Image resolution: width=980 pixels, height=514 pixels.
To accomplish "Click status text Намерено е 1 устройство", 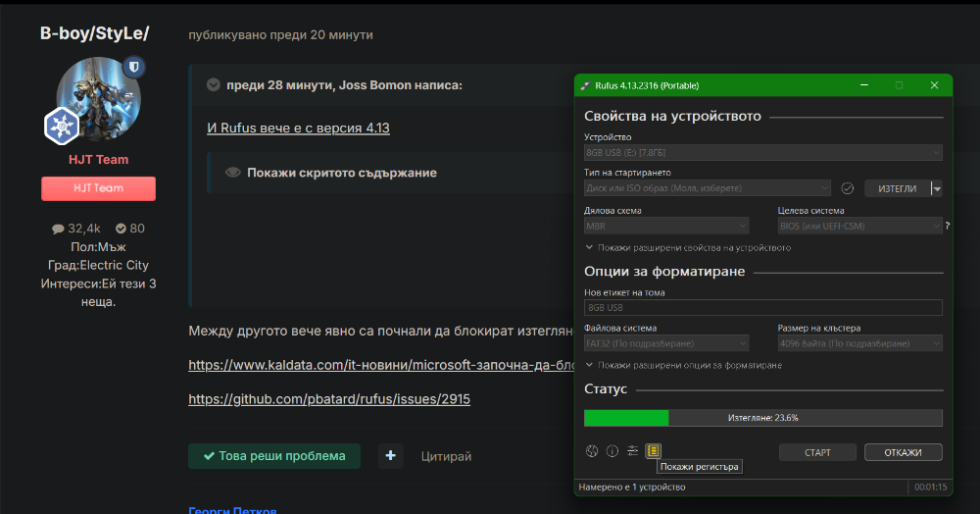I will coord(632,488).
